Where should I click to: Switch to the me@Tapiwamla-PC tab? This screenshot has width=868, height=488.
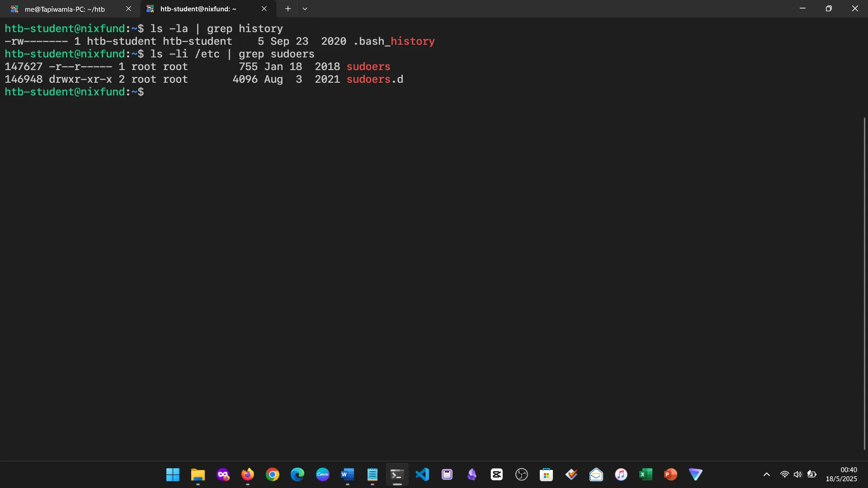pos(65,9)
